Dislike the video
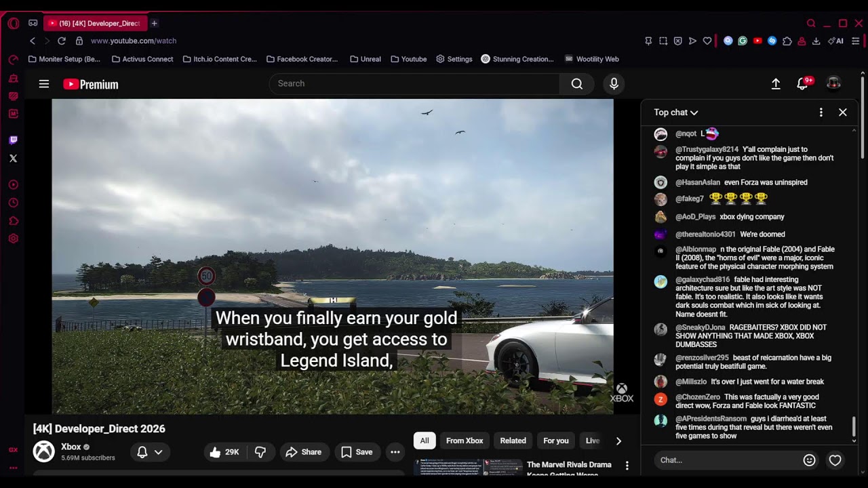Image resolution: width=868 pixels, height=488 pixels. coord(260,452)
